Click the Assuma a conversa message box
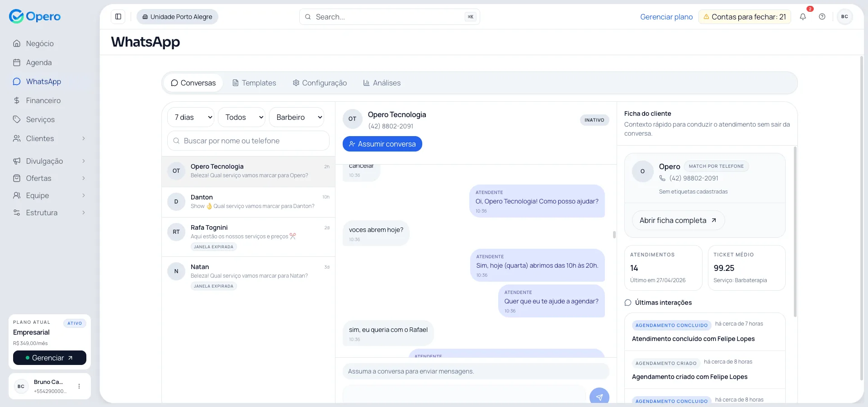Screen dimensions: 868x407 [476, 371]
